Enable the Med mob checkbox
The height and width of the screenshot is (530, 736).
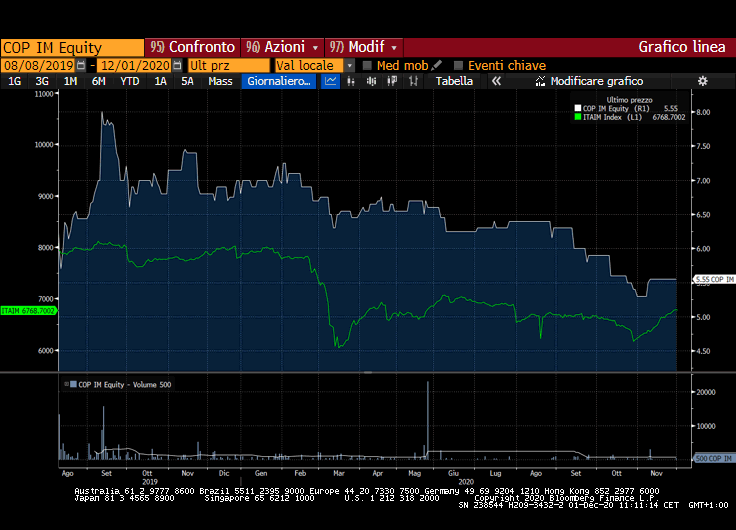tap(367, 65)
